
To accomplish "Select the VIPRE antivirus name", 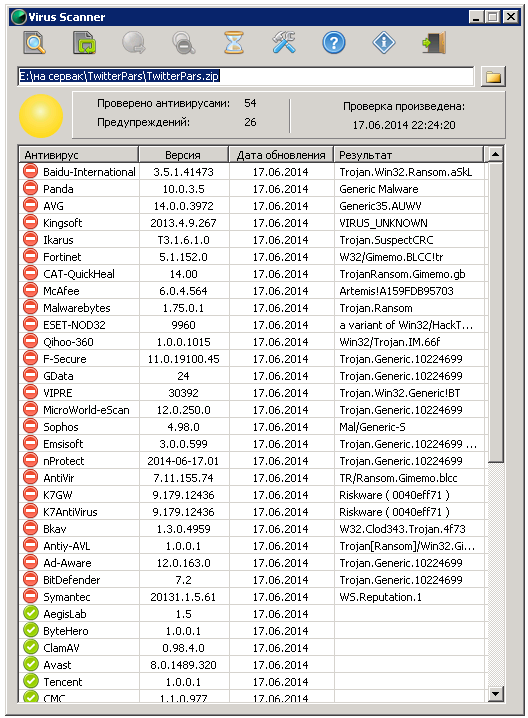I will (x=58, y=393).
